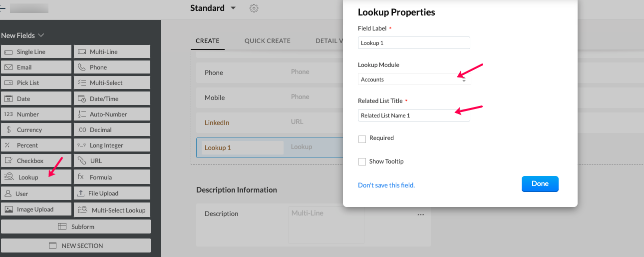644x257 pixels.
Task: Open Description field options ellipsis
Action: click(x=421, y=214)
